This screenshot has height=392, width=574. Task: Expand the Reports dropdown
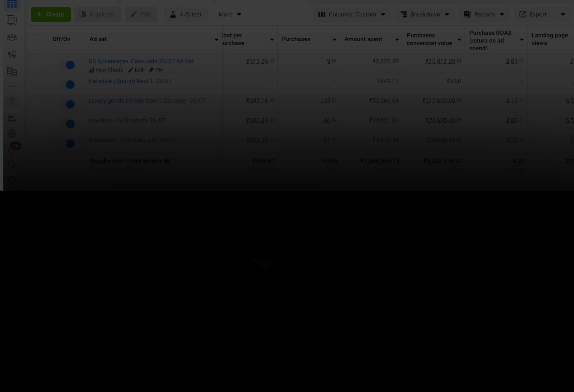(x=484, y=15)
